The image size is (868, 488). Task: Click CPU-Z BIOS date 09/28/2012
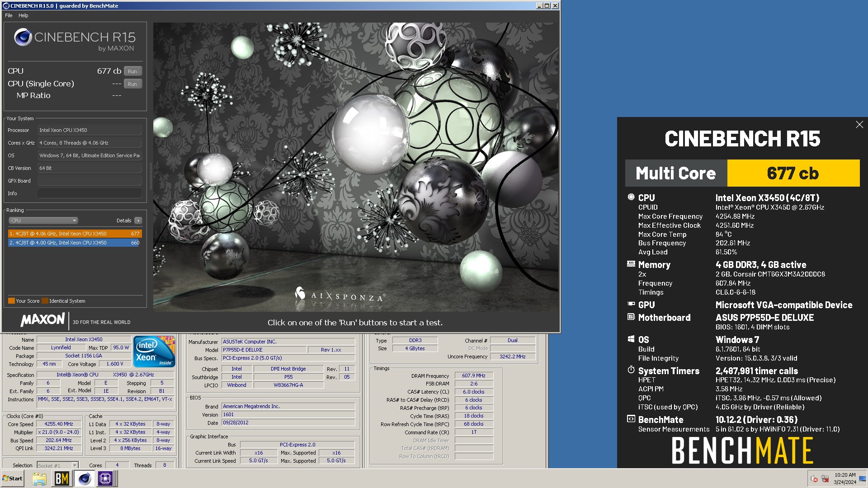[x=288, y=423]
